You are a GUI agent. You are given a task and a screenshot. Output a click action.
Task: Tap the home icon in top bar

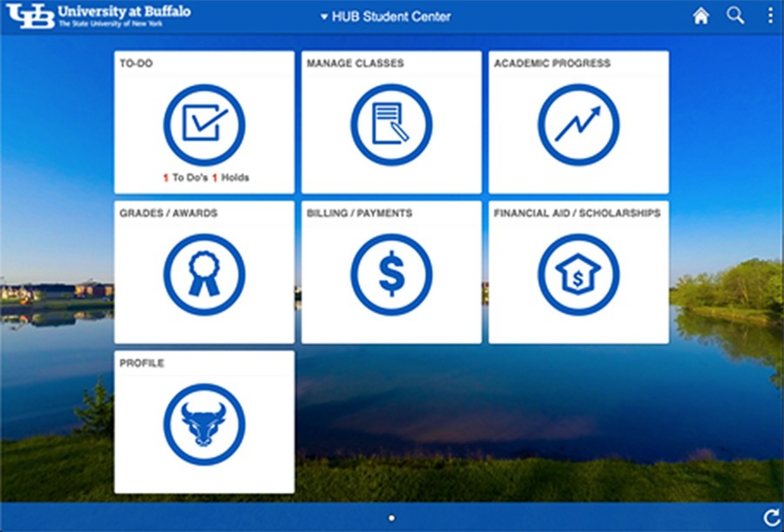[x=701, y=16]
